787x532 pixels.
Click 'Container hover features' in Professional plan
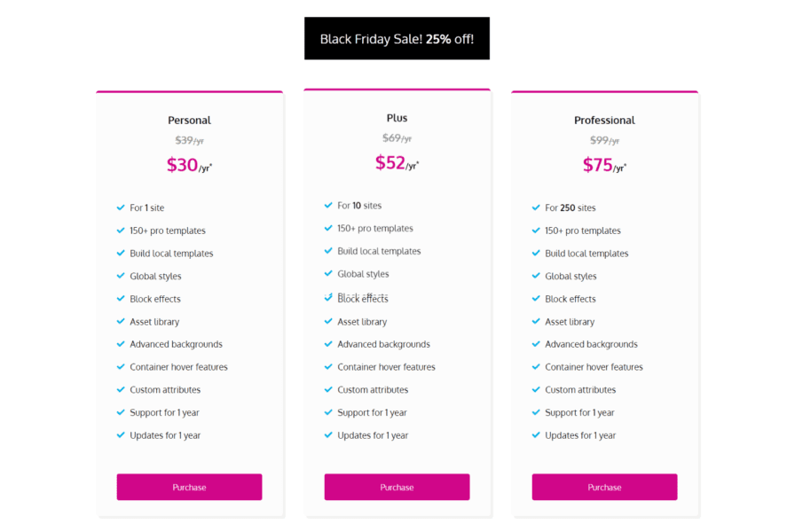[594, 367]
